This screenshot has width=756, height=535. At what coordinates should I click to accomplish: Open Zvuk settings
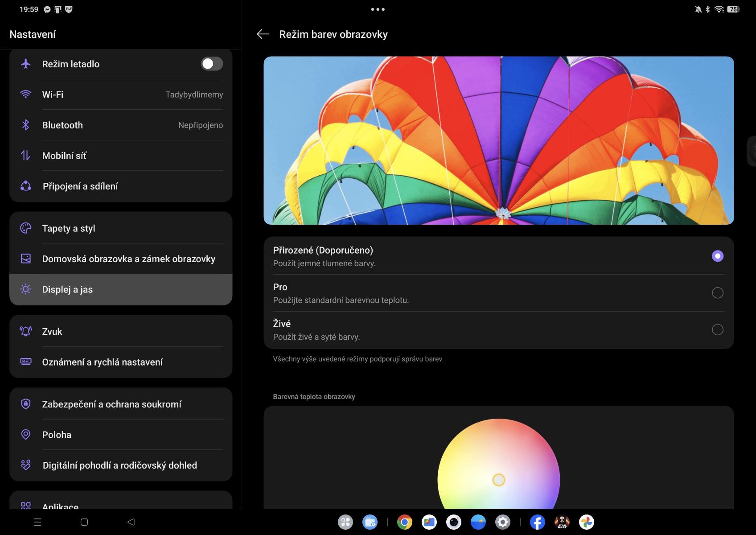pos(120,331)
